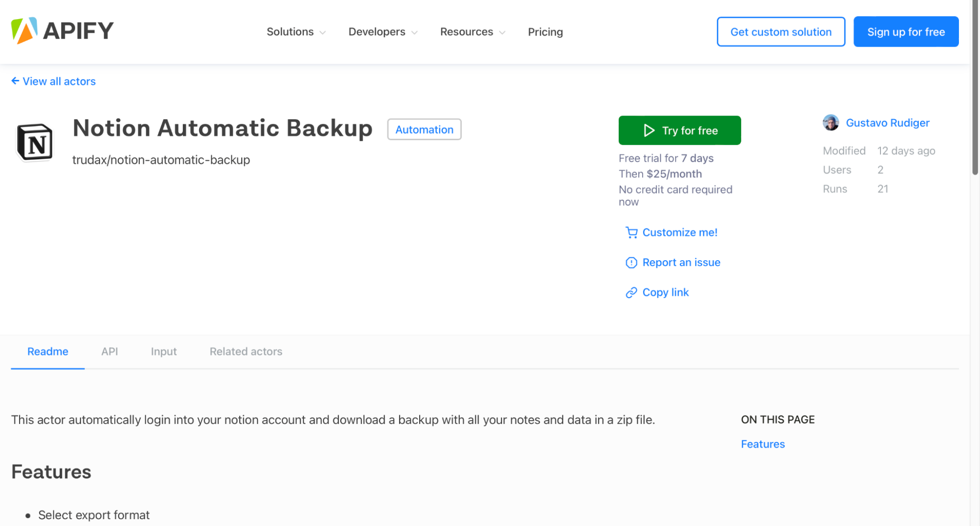Click the Automation category tag
The width and height of the screenshot is (980, 526).
click(424, 129)
